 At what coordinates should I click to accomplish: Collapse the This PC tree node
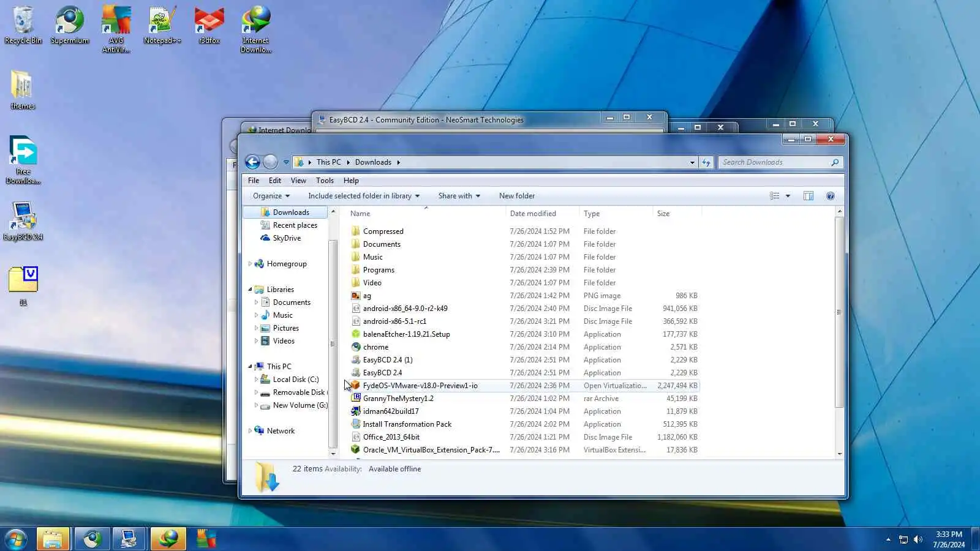tap(250, 367)
